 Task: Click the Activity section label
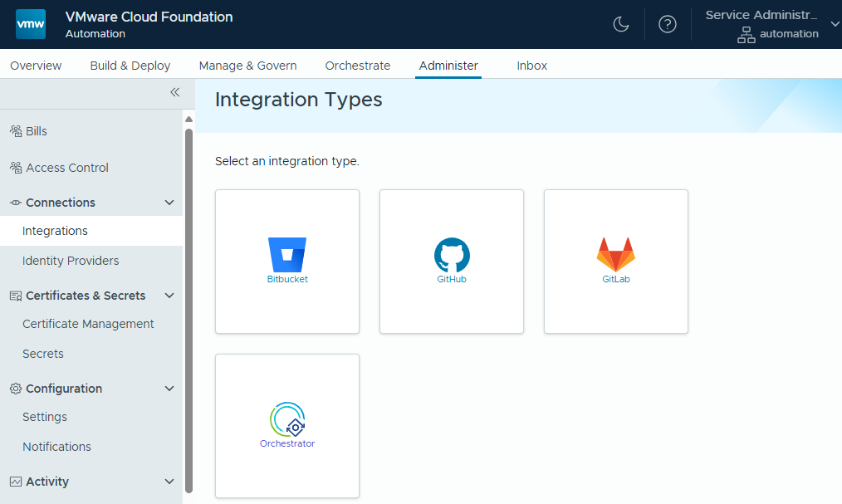[47, 482]
